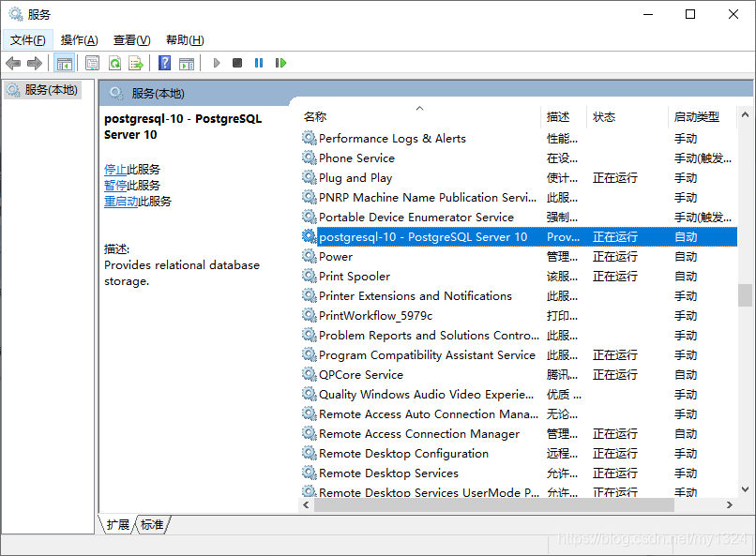Image resolution: width=756 pixels, height=556 pixels.
Task: Click the Forward arrow toolbar icon
Action: (35, 63)
